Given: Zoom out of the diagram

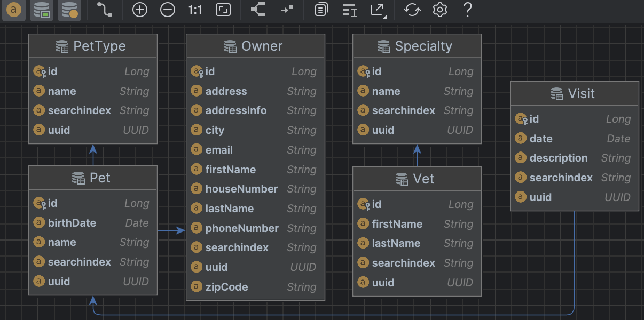Looking at the screenshot, I should [167, 10].
